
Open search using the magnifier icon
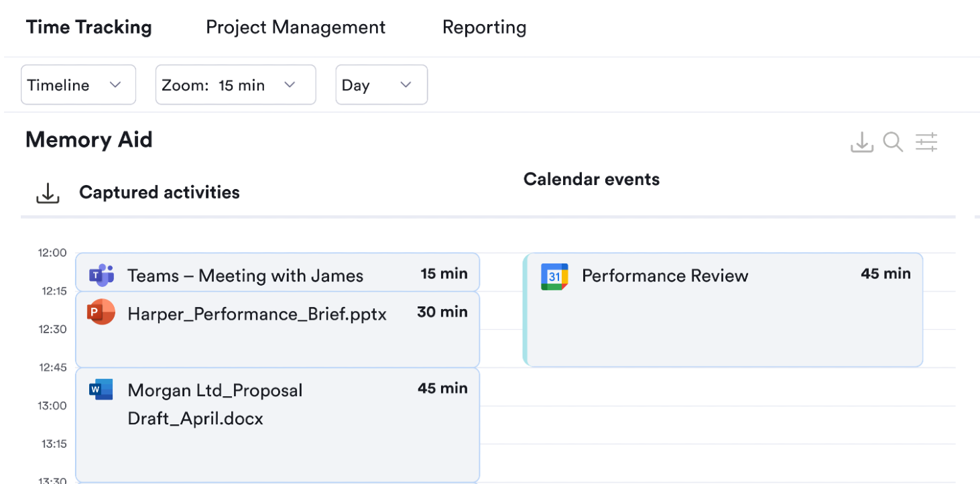coord(893,142)
